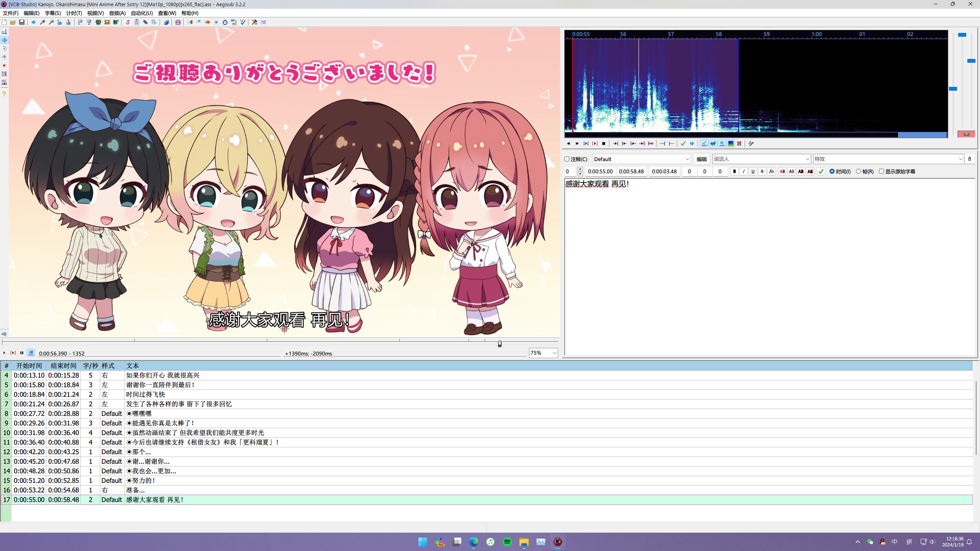This screenshot has height=551, width=980.
Task: Open the Styles Manager (pink S icon)
Action: coord(128,22)
